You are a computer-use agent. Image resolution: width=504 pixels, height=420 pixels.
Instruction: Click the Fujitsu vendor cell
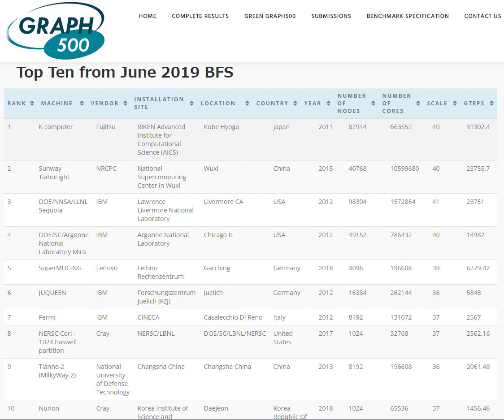106,127
